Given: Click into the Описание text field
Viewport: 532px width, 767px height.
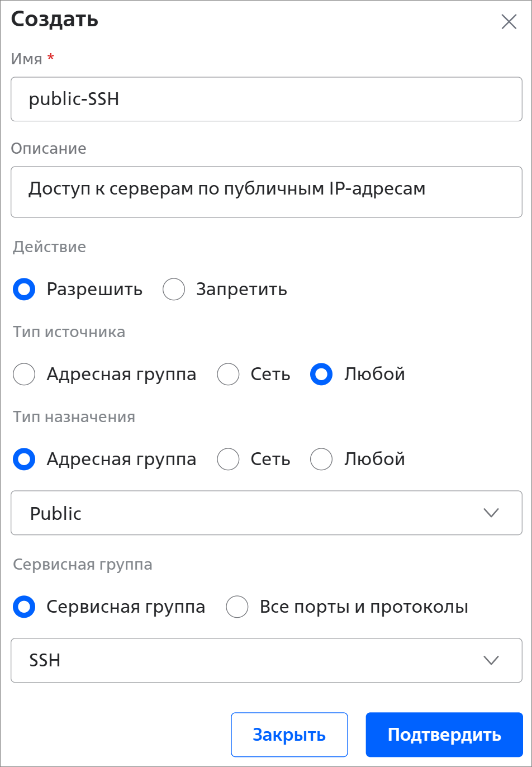Looking at the screenshot, I should (266, 192).
